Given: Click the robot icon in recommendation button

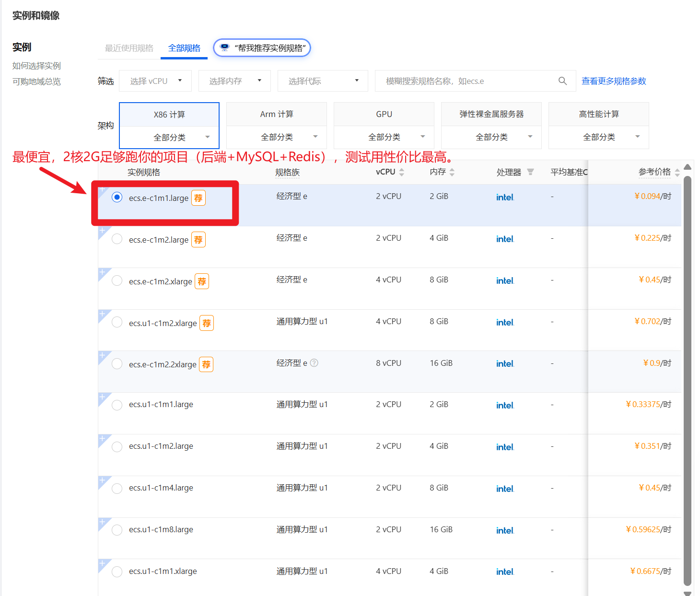Looking at the screenshot, I should (224, 47).
